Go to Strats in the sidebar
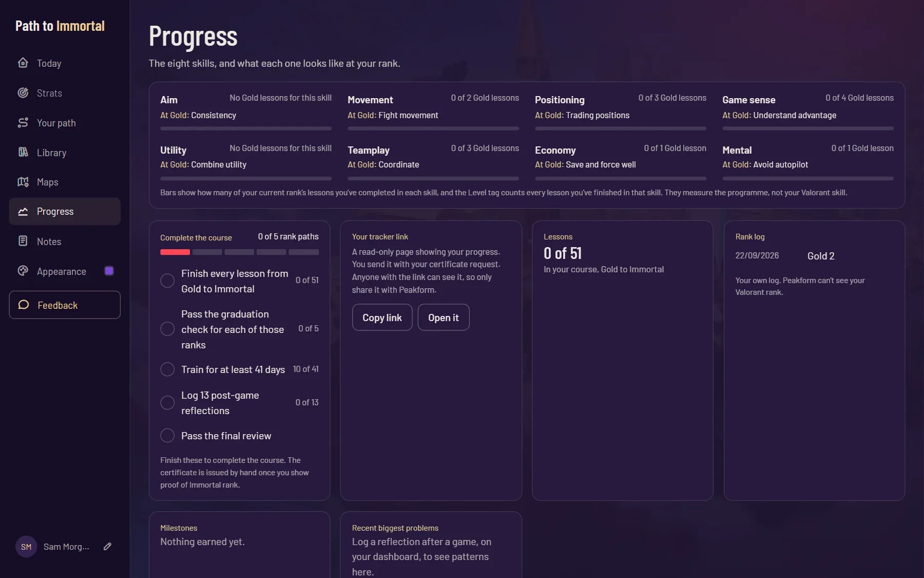The image size is (924, 578). click(65, 93)
